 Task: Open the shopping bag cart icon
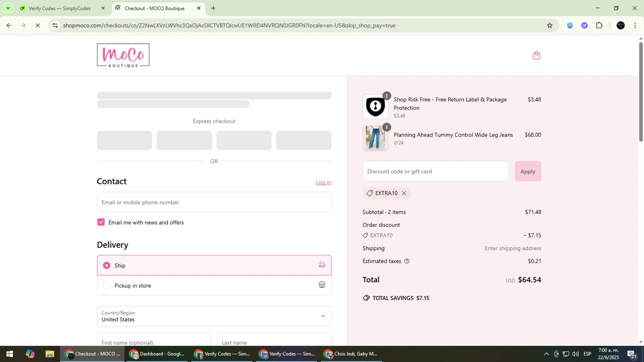click(x=536, y=55)
